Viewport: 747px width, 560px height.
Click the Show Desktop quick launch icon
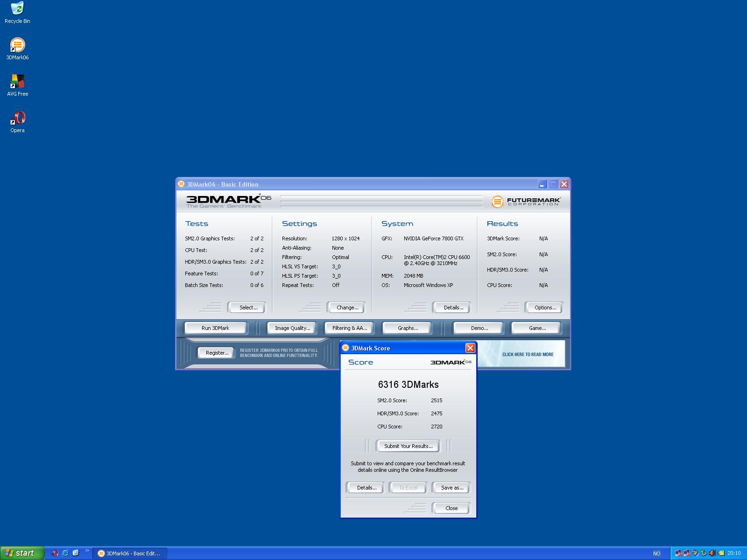(x=76, y=553)
